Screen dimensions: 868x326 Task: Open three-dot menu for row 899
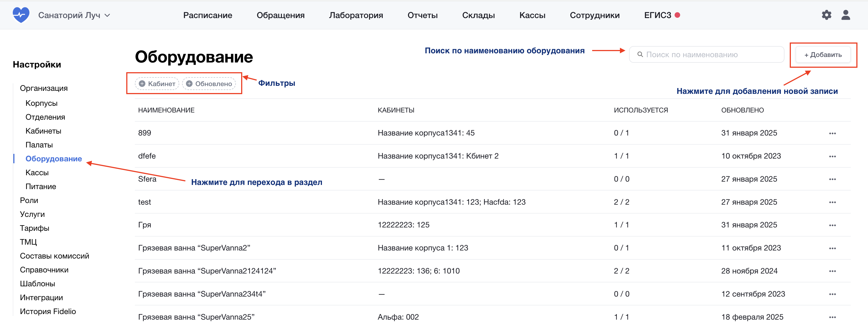[x=832, y=134]
